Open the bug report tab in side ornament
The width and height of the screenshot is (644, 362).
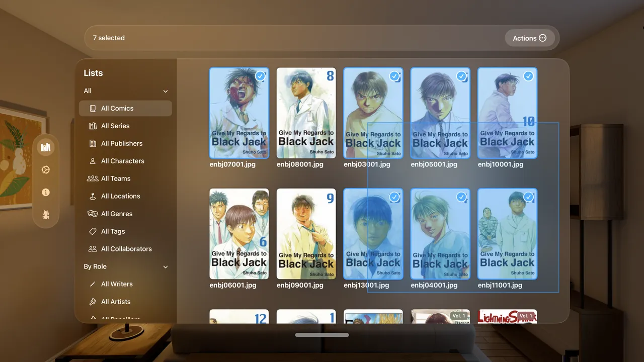coord(46,215)
